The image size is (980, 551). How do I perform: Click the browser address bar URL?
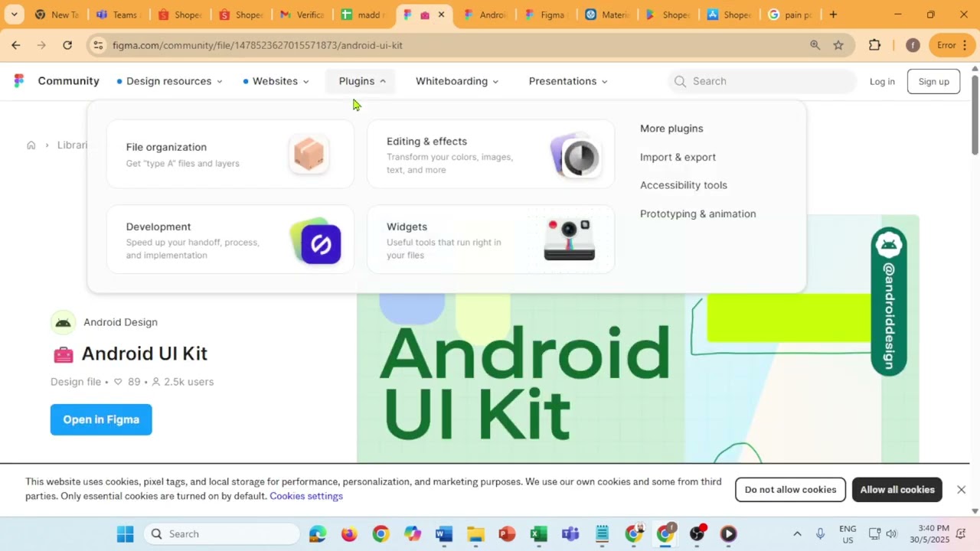(x=258, y=45)
